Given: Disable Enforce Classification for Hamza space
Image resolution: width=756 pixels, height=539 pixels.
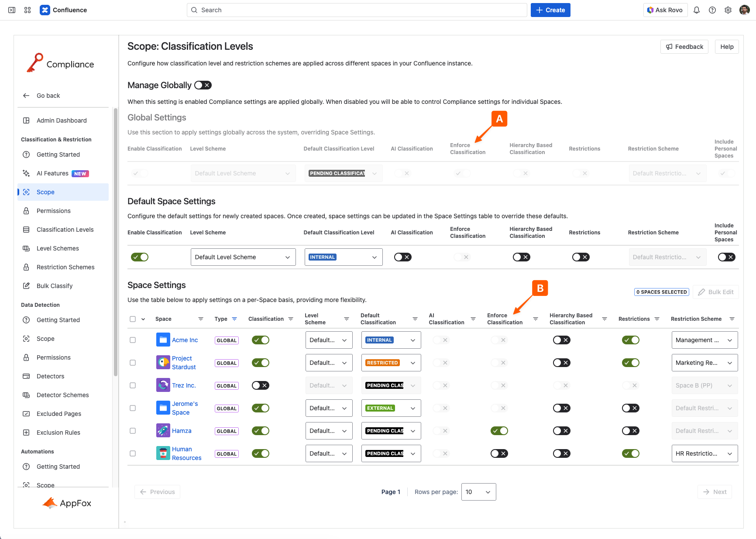Looking at the screenshot, I should tap(499, 431).
